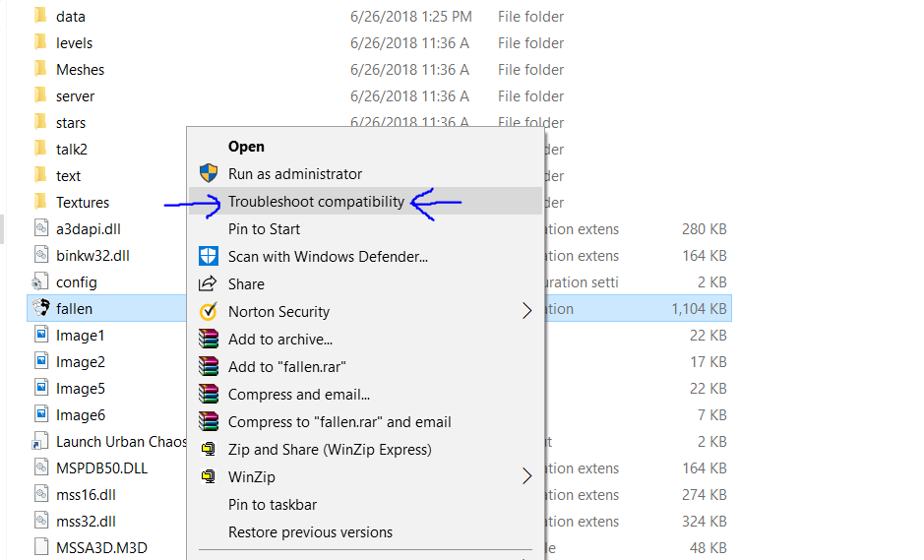Screen dimensions: 924x560
Task: Click the Run as administrator shield icon
Action: pyautogui.click(x=208, y=173)
